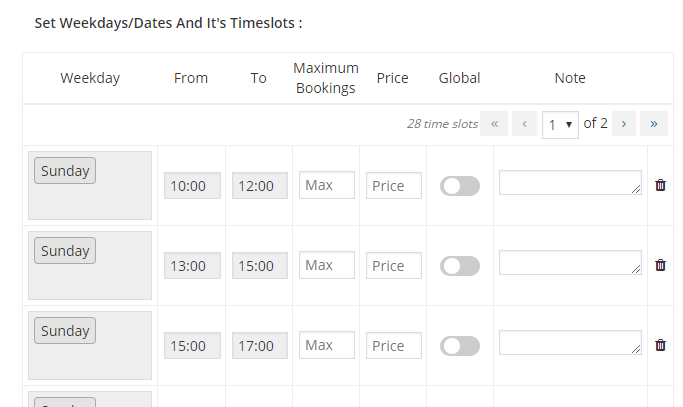The height and width of the screenshot is (407, 683).
Task: Open the page number dropdown
Action: click(560, 125)
